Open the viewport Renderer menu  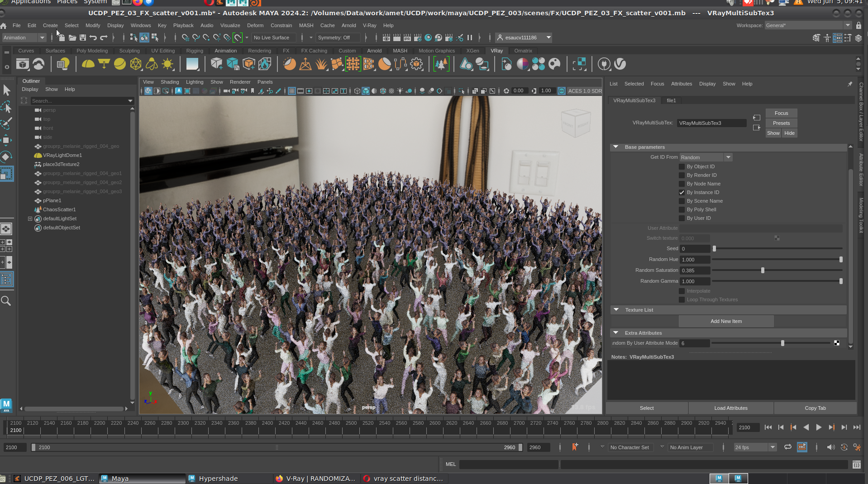click(240, 82)
